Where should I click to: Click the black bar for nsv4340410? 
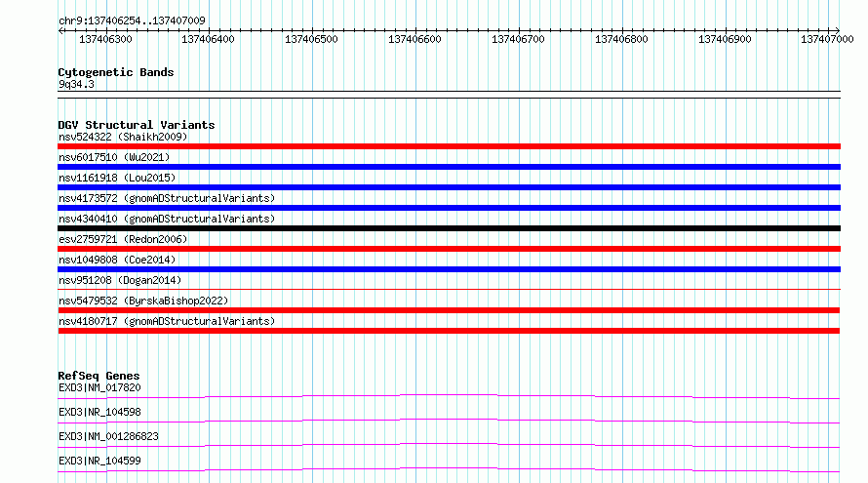pyautogui.click(x=449, y=228)
